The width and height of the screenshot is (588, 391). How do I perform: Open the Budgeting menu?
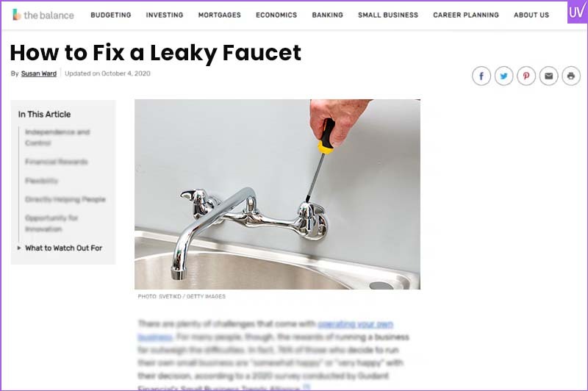111,15
